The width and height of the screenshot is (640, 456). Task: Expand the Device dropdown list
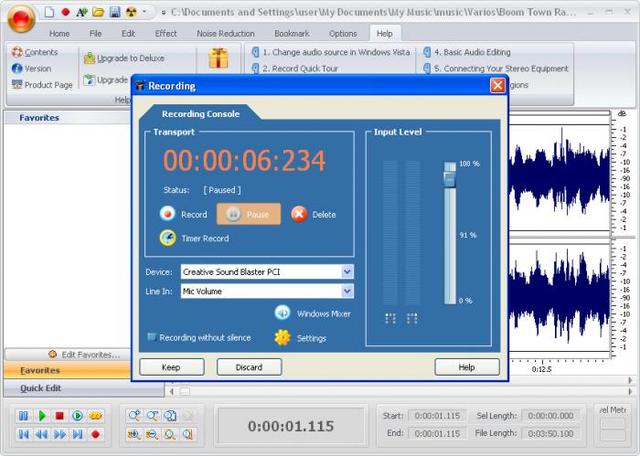tap(347, 271)
